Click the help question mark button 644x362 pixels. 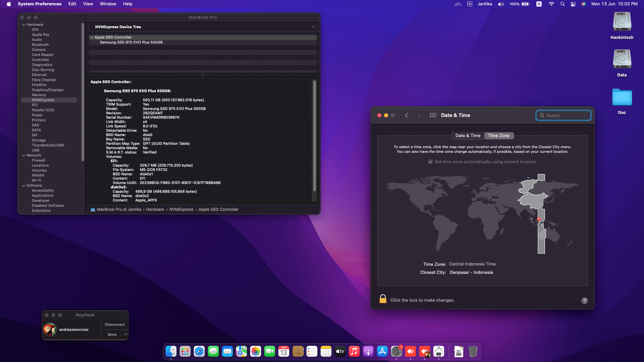point(584,301)
